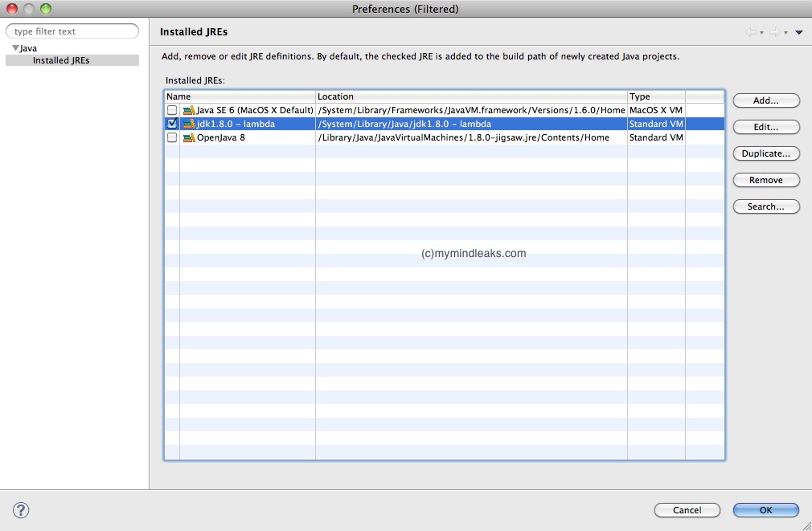Select the Java SE 6 (MacOS X Default) name
Viewport: 812px width, 531px height.
click(255, 110)
